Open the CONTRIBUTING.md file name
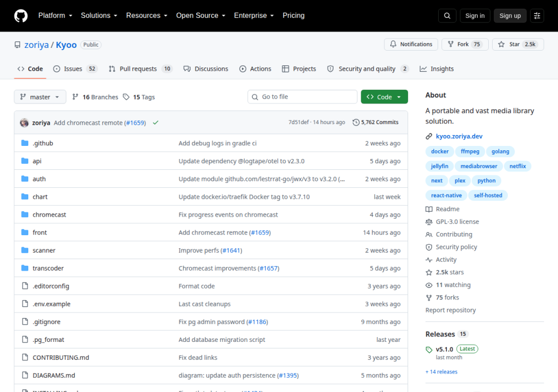This screenshot has width=558, height=392. coord(61,358)
